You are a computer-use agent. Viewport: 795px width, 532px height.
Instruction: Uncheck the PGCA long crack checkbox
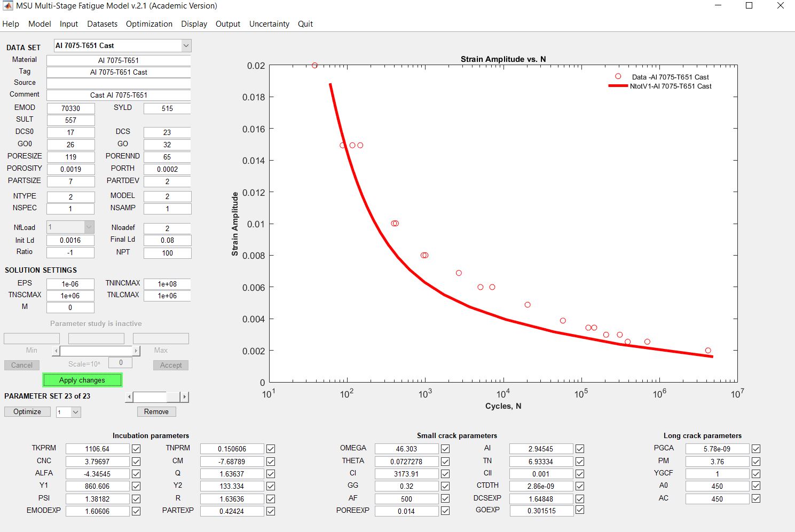756,449
